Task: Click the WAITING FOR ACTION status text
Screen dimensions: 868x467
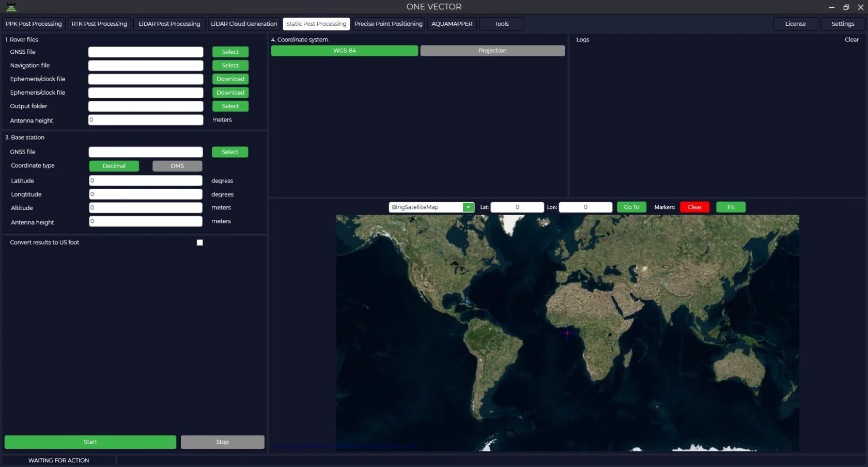Action: coord(58,460)
